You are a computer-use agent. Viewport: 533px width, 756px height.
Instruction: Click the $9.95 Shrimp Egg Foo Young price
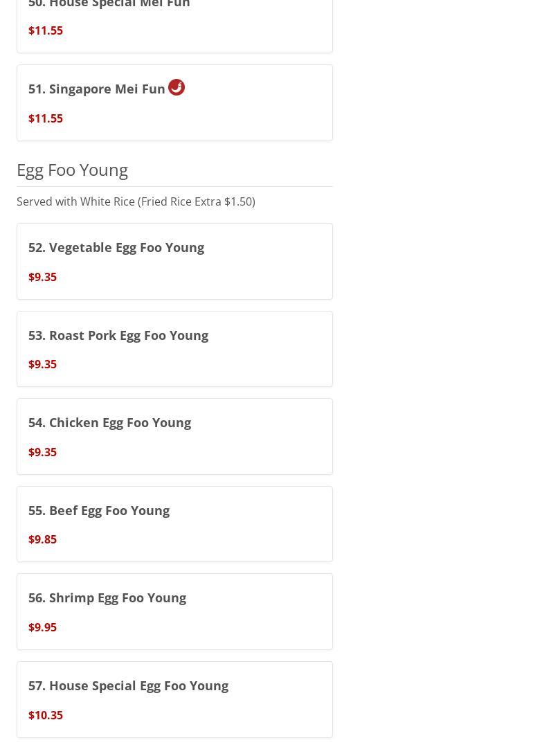tap(42, 627)
